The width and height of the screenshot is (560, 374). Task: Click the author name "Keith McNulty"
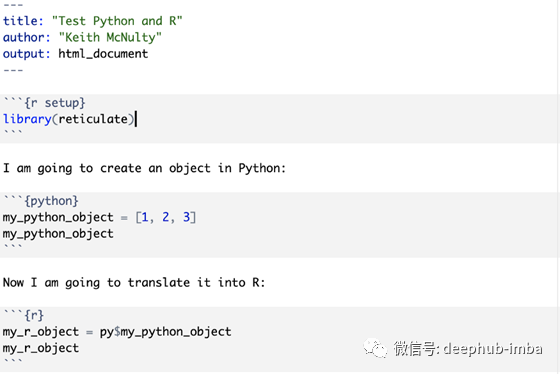pos(110,38)
